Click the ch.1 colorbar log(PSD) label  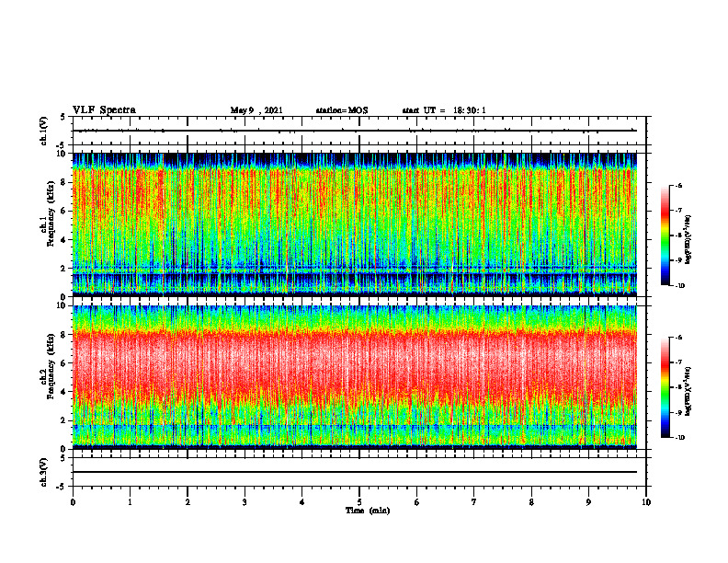click(688, 240)
